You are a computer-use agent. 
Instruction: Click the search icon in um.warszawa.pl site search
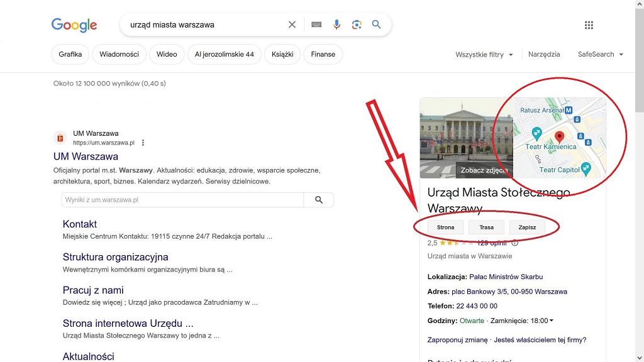click(x=319, y=200)
